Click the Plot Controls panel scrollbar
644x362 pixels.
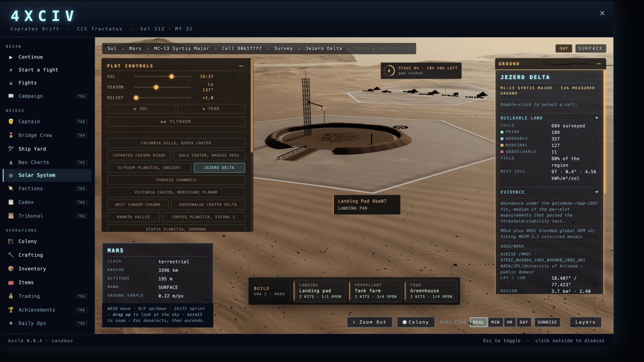252,106
